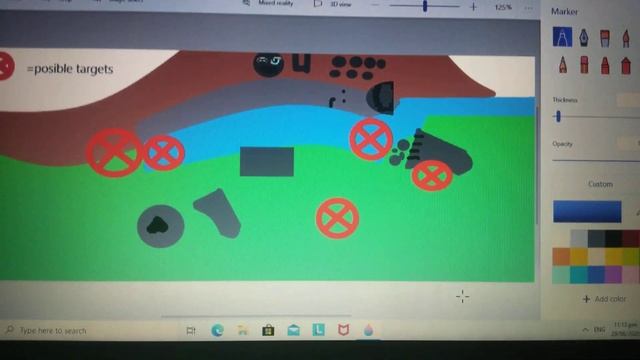
Task: Pick the purple color swatch
Action: 613,274
